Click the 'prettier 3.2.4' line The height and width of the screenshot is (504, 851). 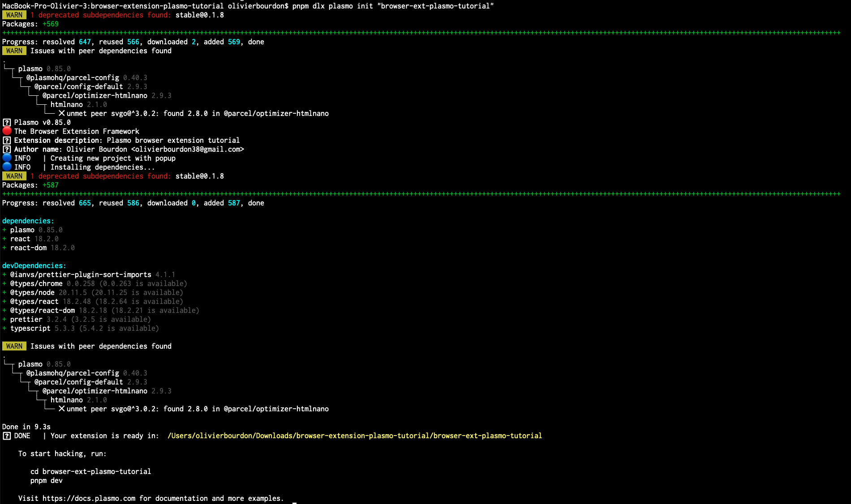[77, 319]
